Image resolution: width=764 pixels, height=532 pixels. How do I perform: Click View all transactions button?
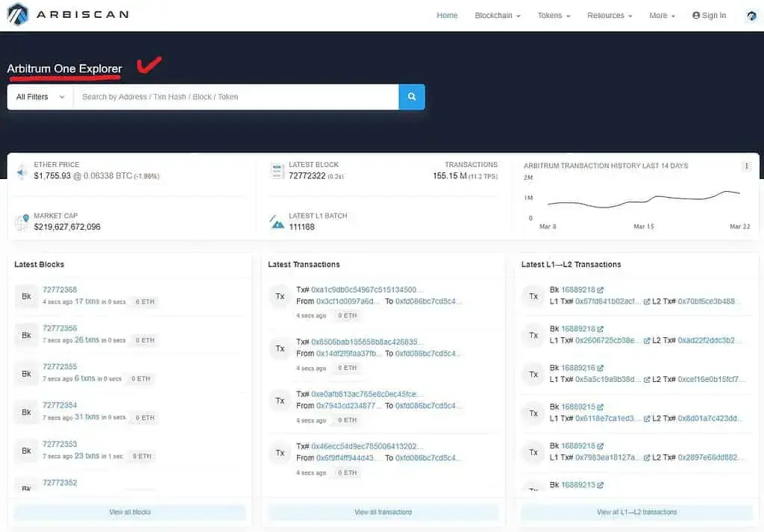pyautogui.click(x=383, y=512)
